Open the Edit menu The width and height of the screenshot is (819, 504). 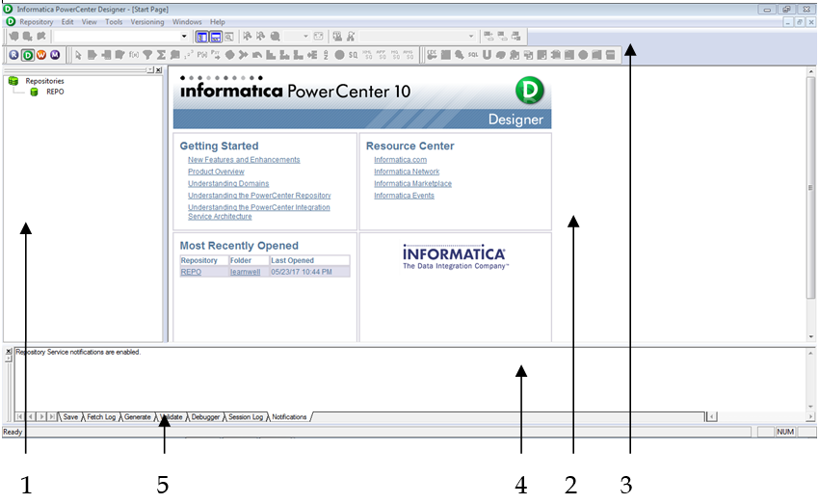pyautogui.click(x=67, y=22)
